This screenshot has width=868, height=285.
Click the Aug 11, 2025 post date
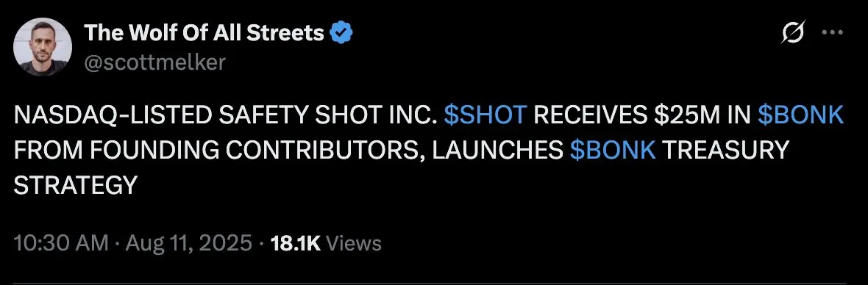(188, 243)
